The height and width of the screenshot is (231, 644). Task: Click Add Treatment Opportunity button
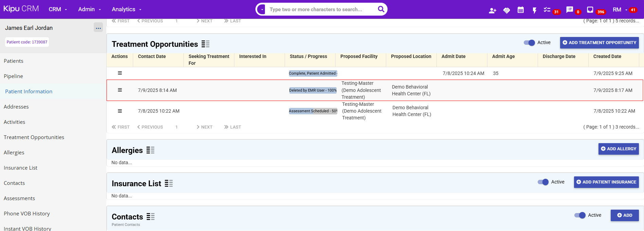pyautogui.click(x=599, y=43)
